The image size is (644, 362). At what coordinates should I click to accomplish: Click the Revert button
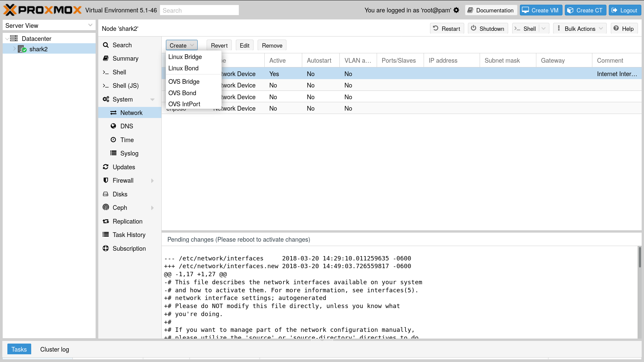(219, 45)
